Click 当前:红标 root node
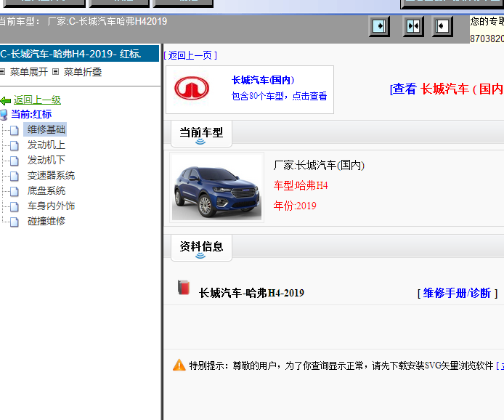Screen dimensions: 504x420 [x=31, y=114]
